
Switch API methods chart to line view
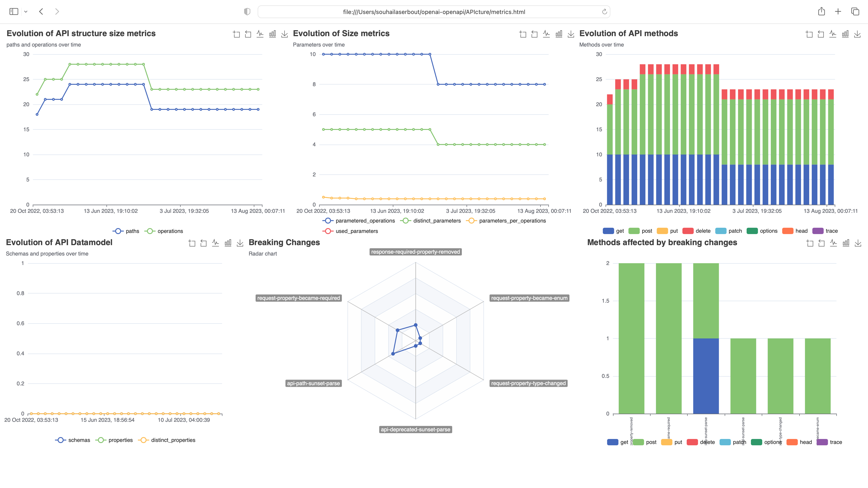tap(833, 34)
